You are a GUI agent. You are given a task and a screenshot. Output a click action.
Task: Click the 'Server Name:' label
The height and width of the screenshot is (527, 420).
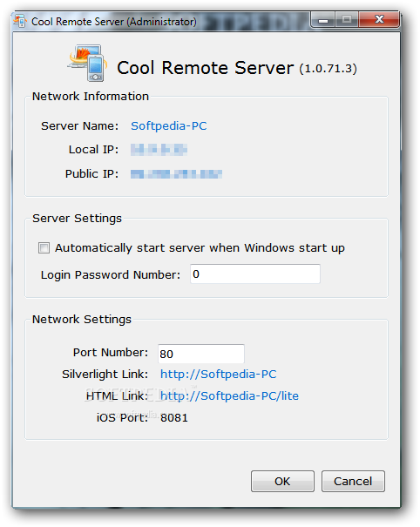coord(79,125)
